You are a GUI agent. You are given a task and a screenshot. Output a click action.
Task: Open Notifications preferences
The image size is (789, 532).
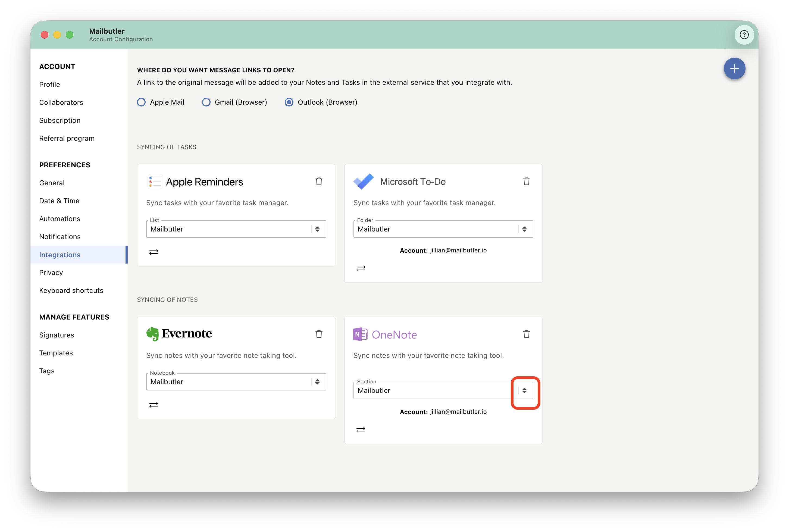pos(60,237)
